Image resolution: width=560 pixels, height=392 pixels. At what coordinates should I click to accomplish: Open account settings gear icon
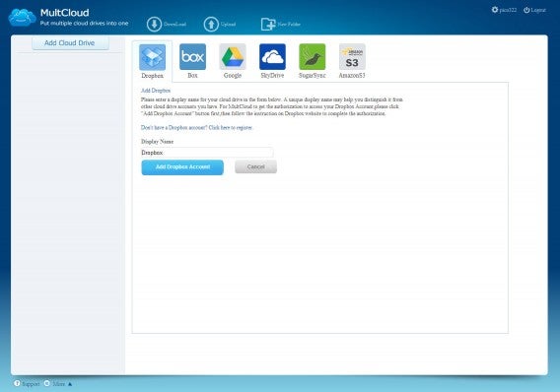pyautogui.click(x=495, y=10)
